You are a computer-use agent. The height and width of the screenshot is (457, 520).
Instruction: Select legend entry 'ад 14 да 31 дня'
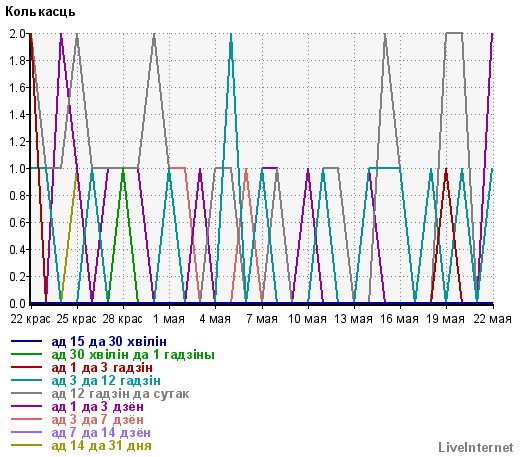click(102, 446)
